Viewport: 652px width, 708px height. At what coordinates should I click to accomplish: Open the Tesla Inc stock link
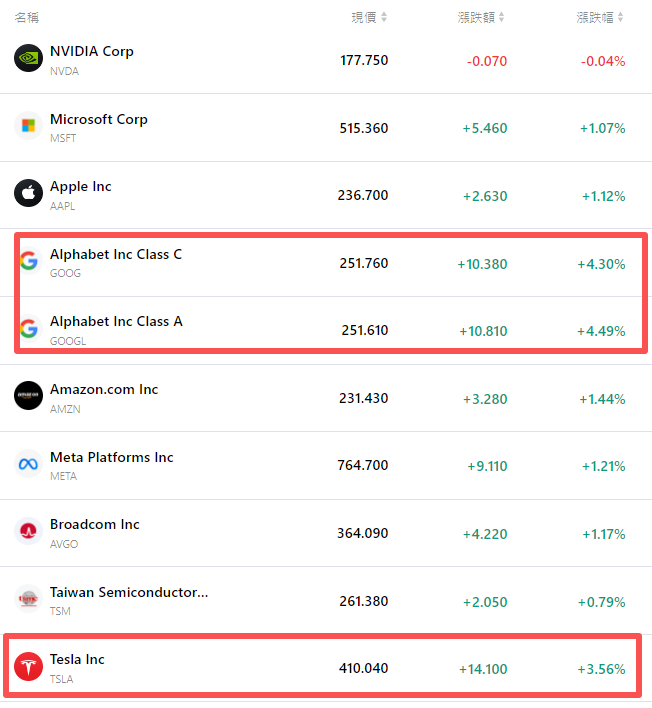(77, 659)
